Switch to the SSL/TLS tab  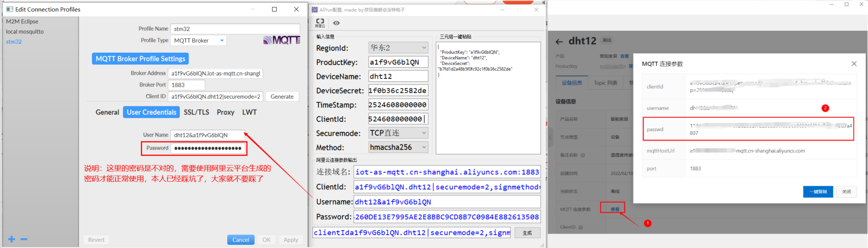coord(196,112)
